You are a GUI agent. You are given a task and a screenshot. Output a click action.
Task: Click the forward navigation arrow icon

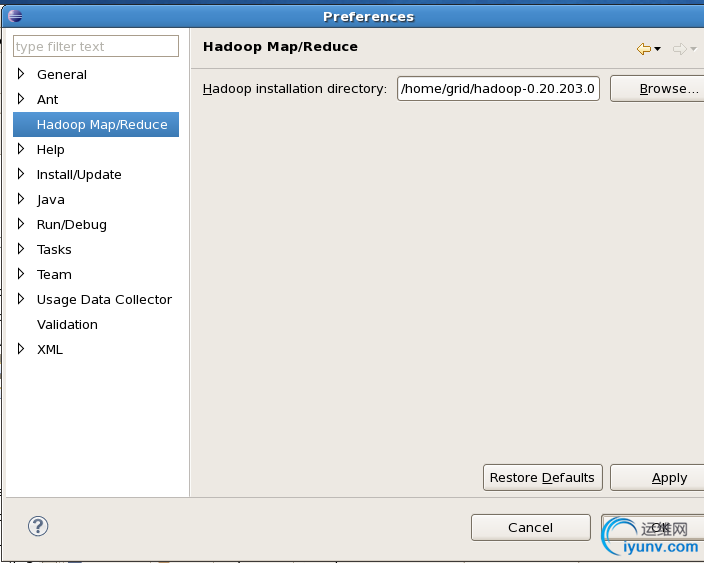pos(680,49)
